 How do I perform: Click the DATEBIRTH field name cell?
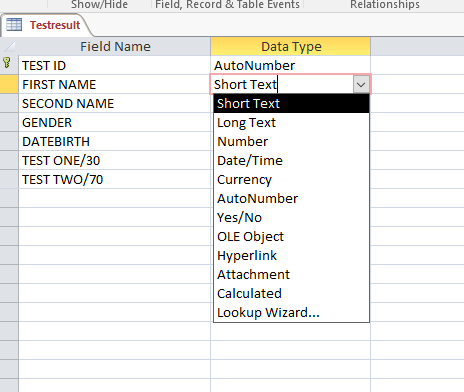click(115, 141)
